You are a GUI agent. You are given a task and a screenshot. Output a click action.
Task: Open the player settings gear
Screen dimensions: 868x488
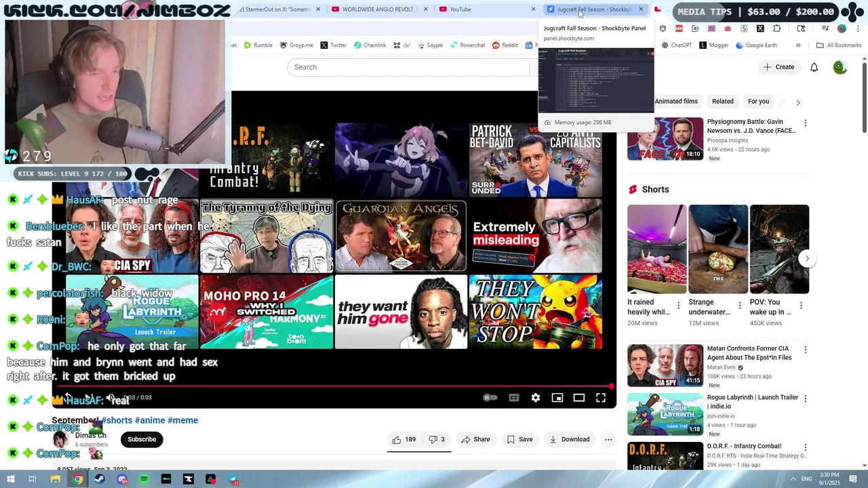click(536, 398)
